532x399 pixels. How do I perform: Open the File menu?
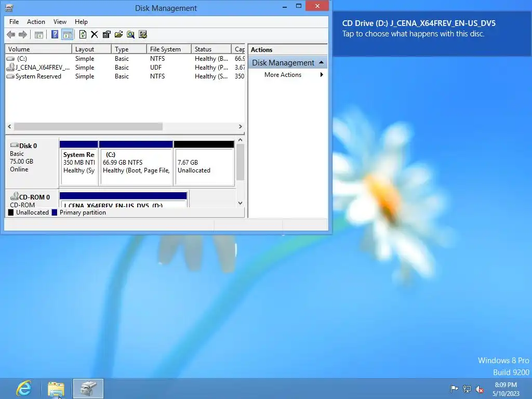pos(14,22)
